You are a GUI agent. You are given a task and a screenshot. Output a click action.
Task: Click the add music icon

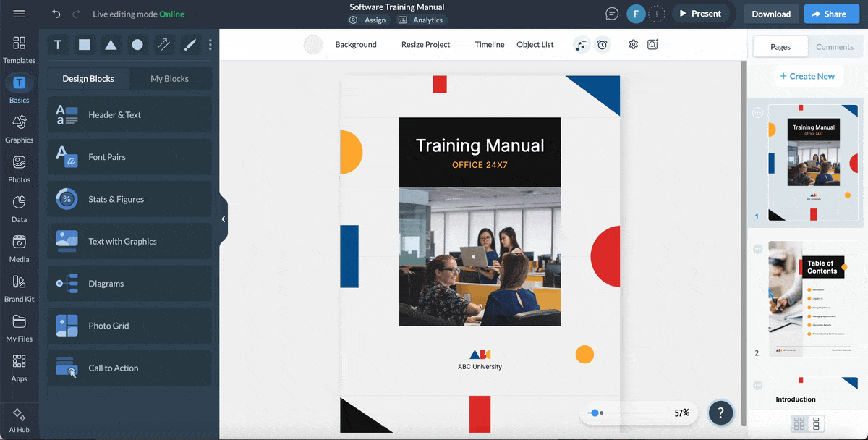(x=581, y=44)
